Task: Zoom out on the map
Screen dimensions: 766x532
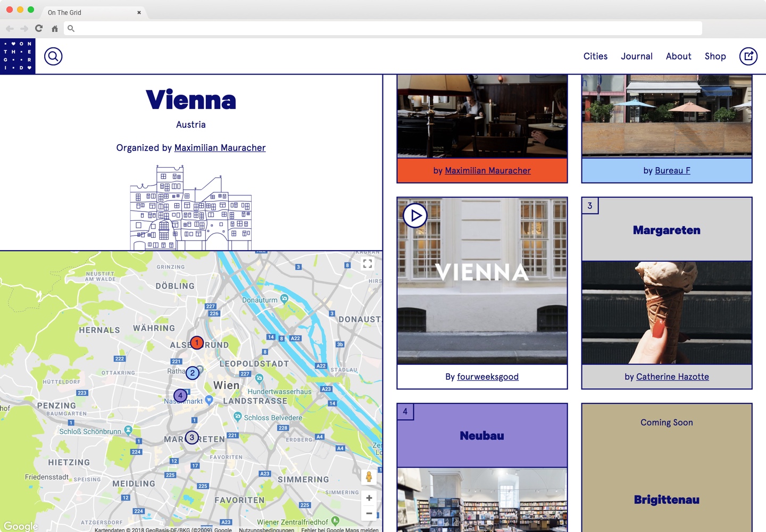Action: coord(369,513)
